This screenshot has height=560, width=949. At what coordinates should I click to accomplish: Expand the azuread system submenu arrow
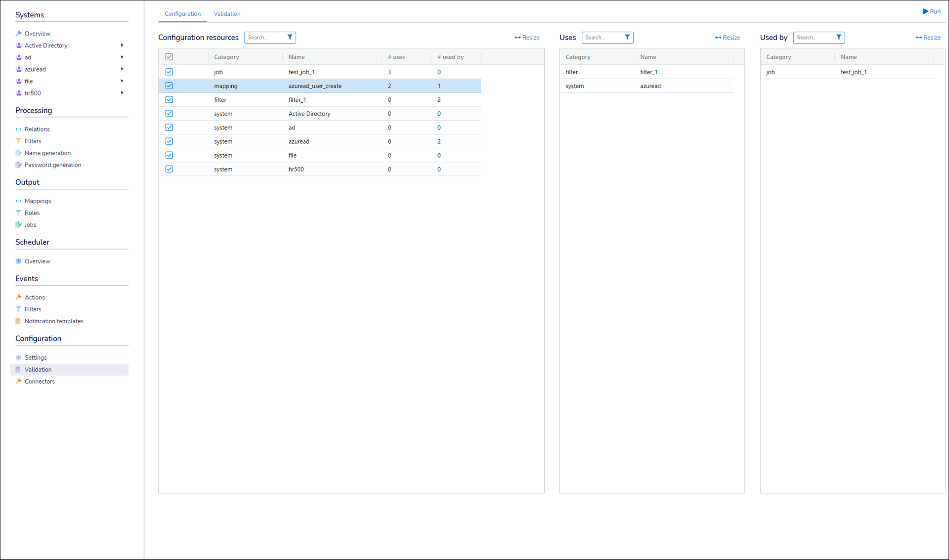click(122, 69)
